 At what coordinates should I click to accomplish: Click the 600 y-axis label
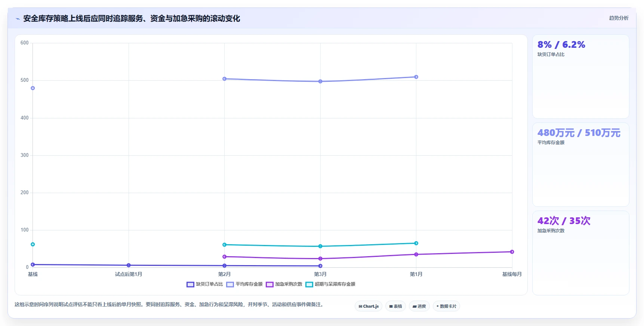click(x=25, y=43)
